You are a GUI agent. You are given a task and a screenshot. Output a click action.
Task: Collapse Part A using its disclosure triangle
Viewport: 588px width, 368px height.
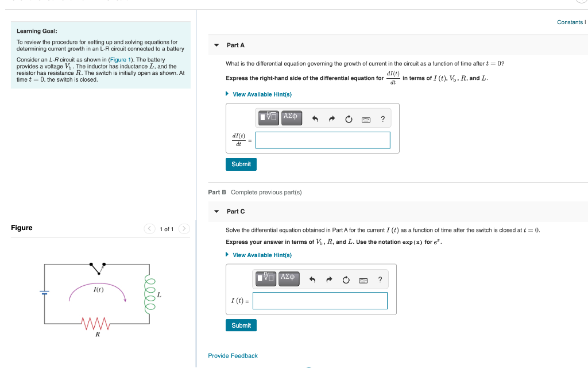216,45
